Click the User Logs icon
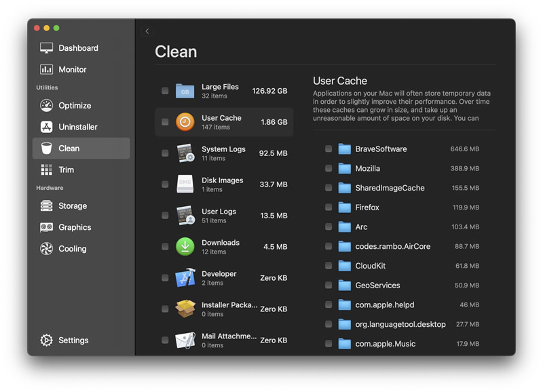This screenshot has width=543, height=392. 185,216
